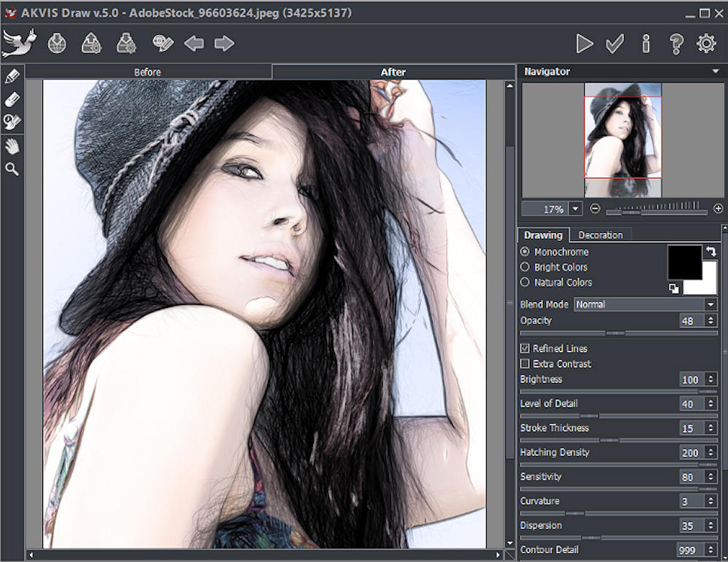Select the Natural Colors option
The width and height of the screenshot is (728, 562).
(525, 282)
